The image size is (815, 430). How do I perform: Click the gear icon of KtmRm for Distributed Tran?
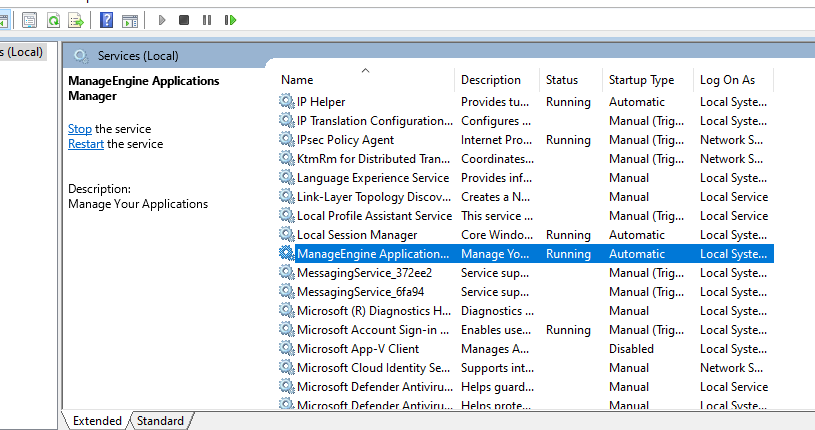coord(286,158)
